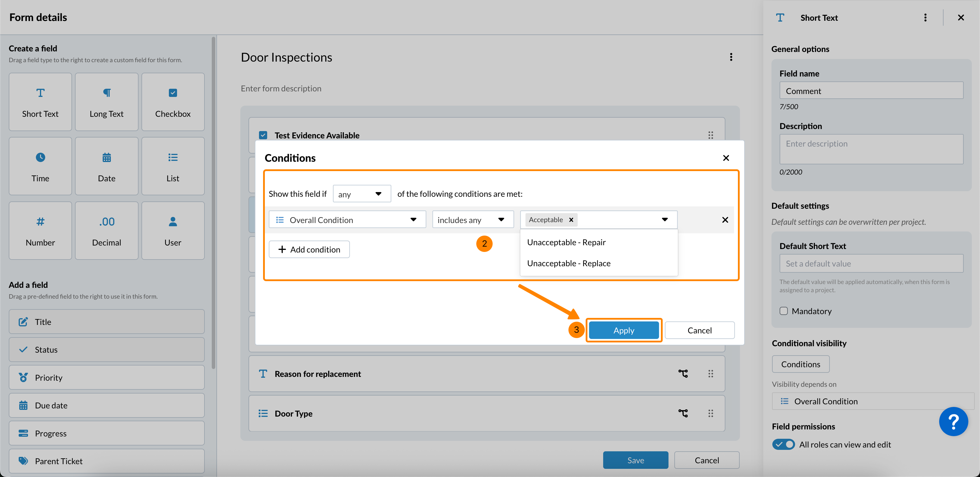Click conditions icon on Reason for replacement
This screenshot has height=477, width=980.
tap(683, 374)
